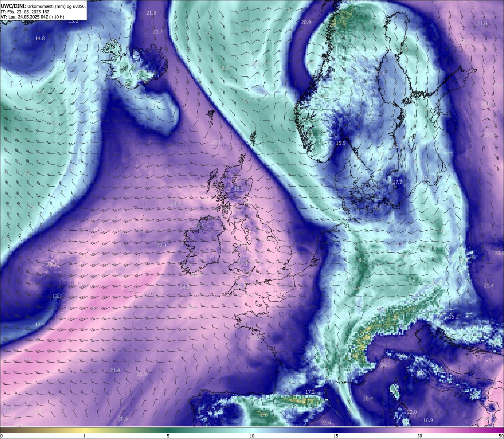The width and height of the screenshot is (504, 439).
Task: Click the 21.7 value northeast of Iceland
Action: (158, 32)
